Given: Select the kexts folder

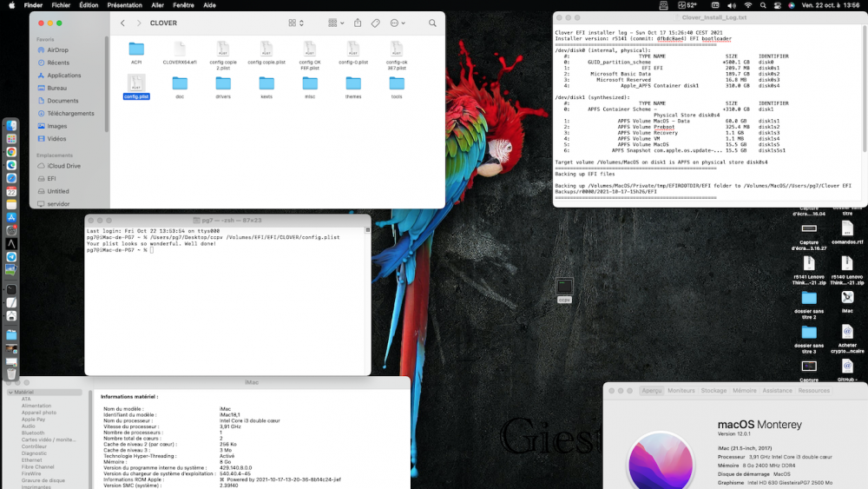Looking at the screenshot, I should [x=266, y=87].
